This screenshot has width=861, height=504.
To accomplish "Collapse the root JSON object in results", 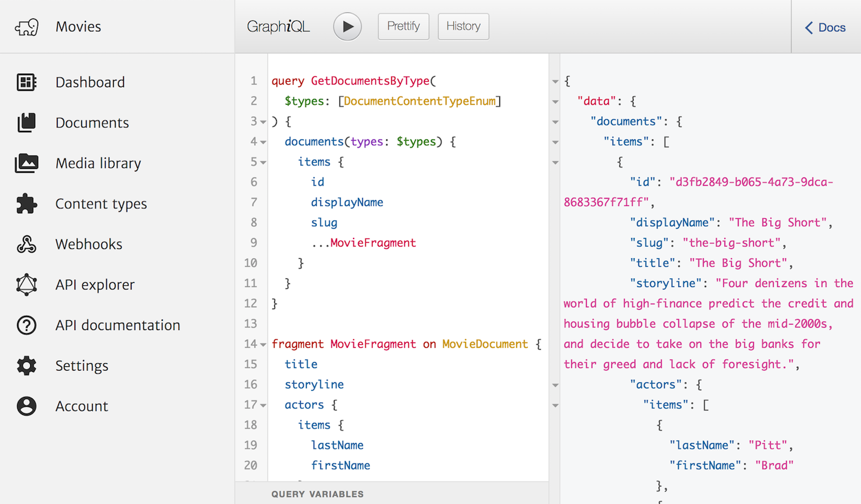I will (x=555, y=81).
